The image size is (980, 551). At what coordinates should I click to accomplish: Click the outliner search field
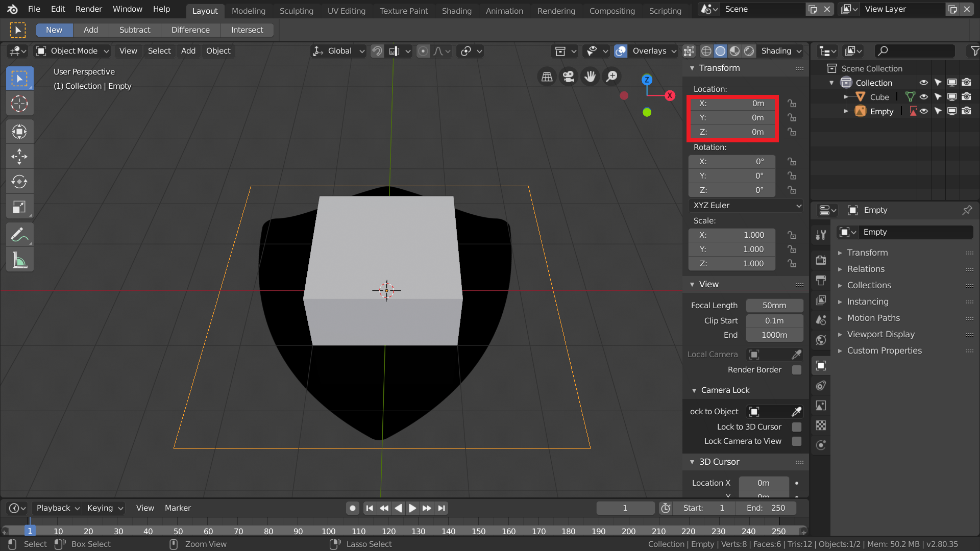pyautogui.click(x=914, y=51)
